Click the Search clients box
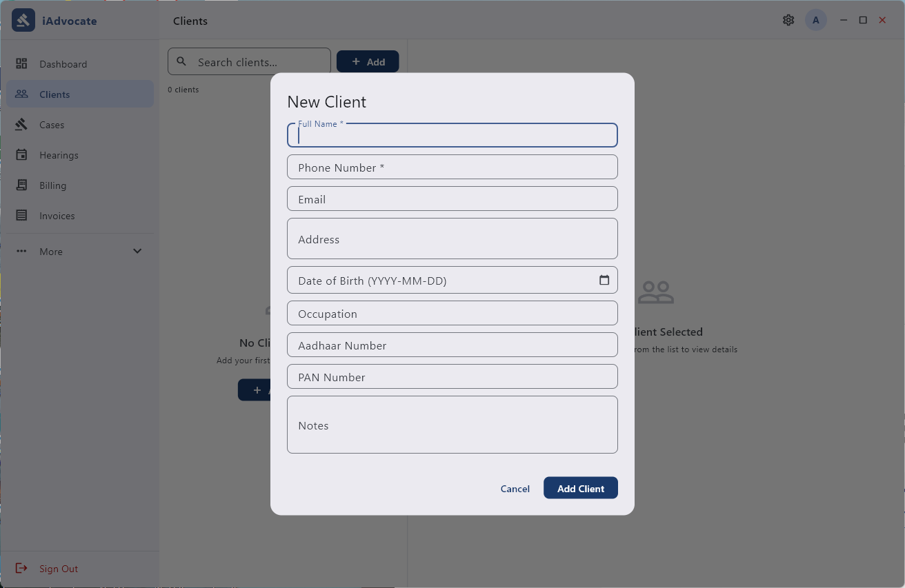This screenshot has width=905, height=588. pyautogui.click(x=249, y=61)
